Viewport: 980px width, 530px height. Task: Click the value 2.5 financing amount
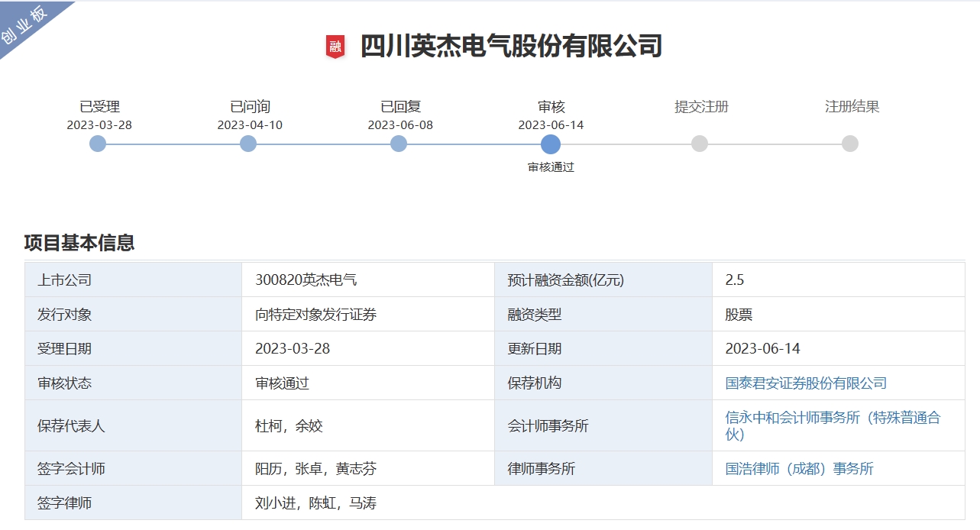tap(734, 280)
